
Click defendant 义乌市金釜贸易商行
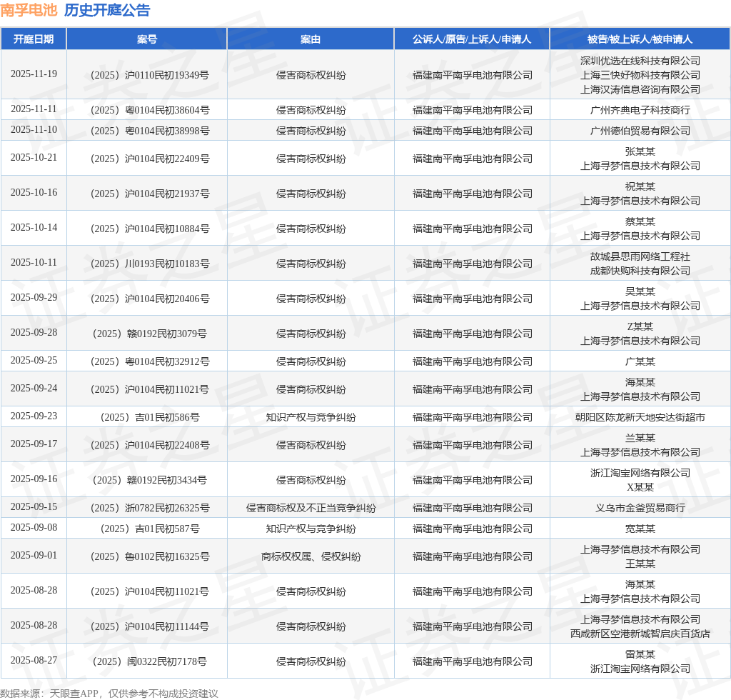[x=640, y=508]
